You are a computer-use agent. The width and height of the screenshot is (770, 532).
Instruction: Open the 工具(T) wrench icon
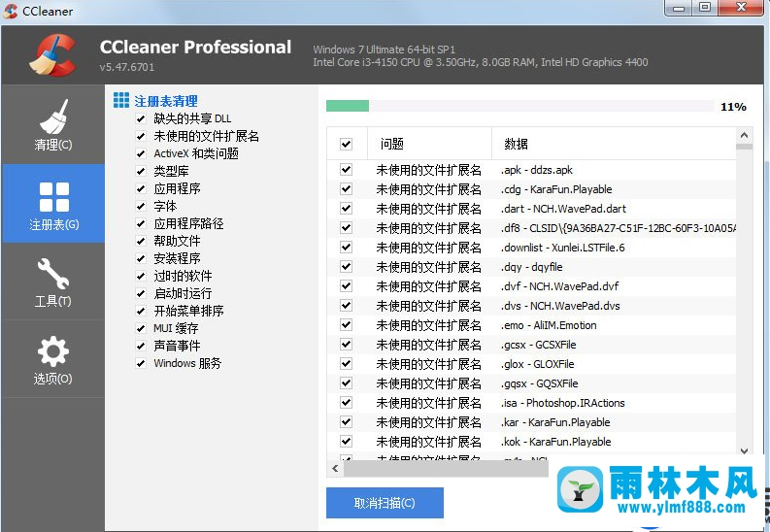53,274
